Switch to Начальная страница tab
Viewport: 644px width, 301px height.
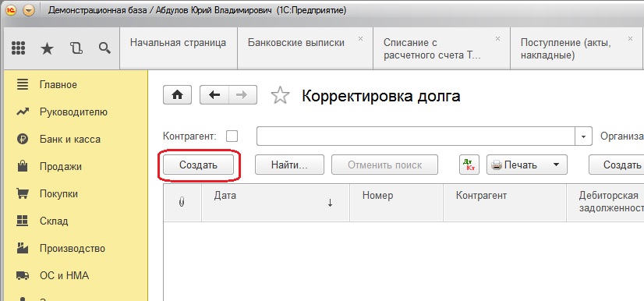tap(179, 48)
